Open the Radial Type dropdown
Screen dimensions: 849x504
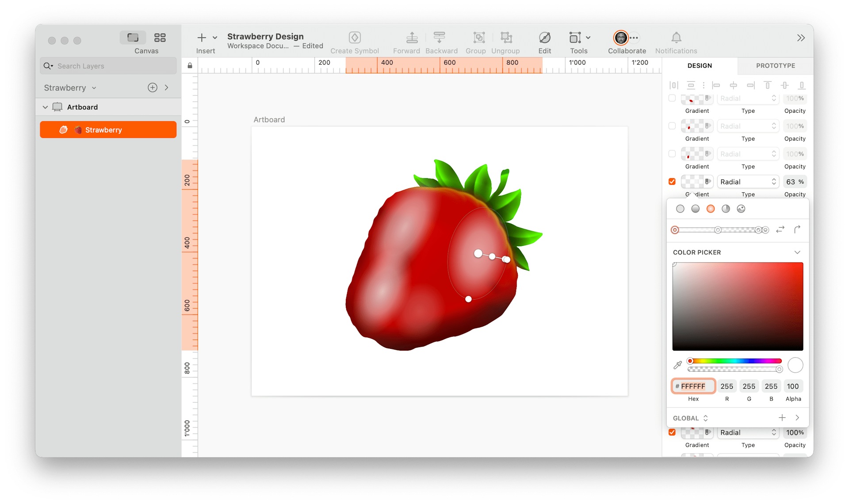coord(748,181)
